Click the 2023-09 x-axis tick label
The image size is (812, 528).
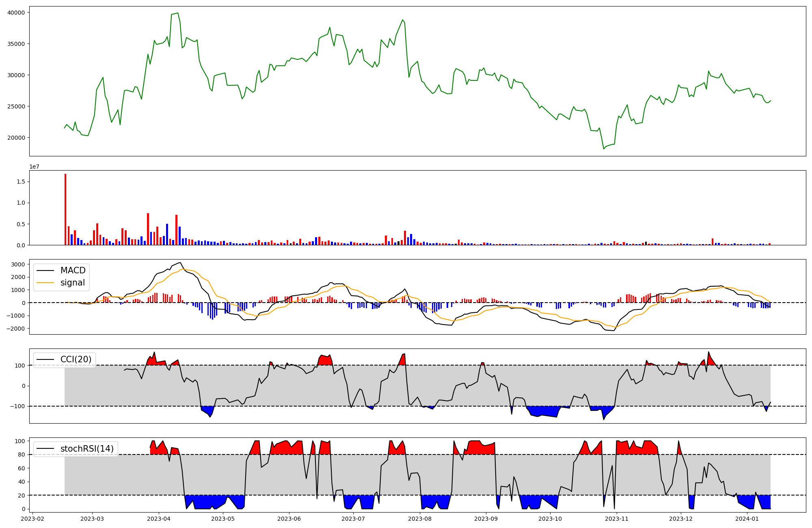coord(486,519)
